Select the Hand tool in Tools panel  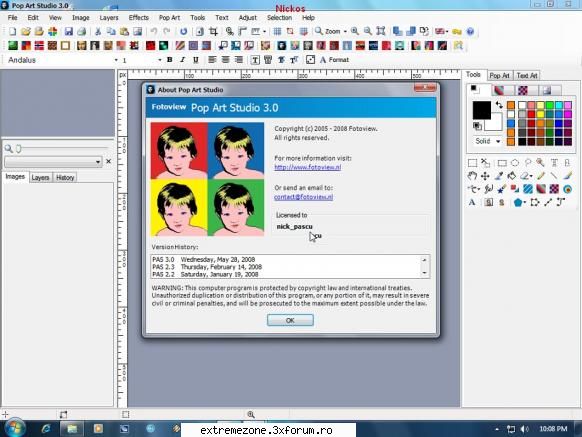472,176
